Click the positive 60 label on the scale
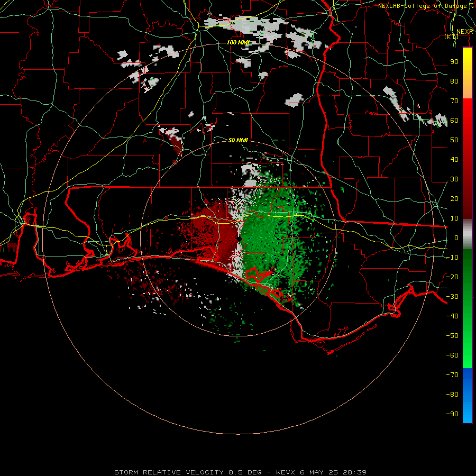Screen dimensions: 476x476 454,120
